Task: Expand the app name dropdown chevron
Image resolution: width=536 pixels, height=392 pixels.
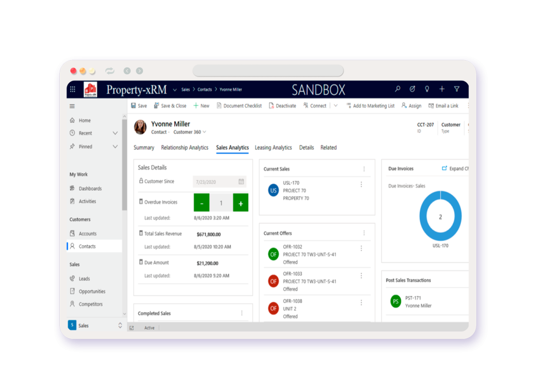Action: tap(175, 90)
